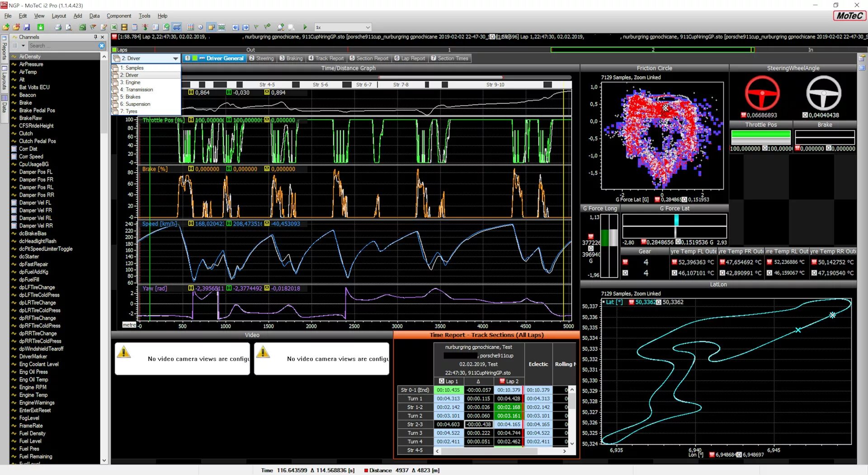Select 7: Tyres from the workbook list
This screenshot has width=868, height=475.
coord(146,111)
